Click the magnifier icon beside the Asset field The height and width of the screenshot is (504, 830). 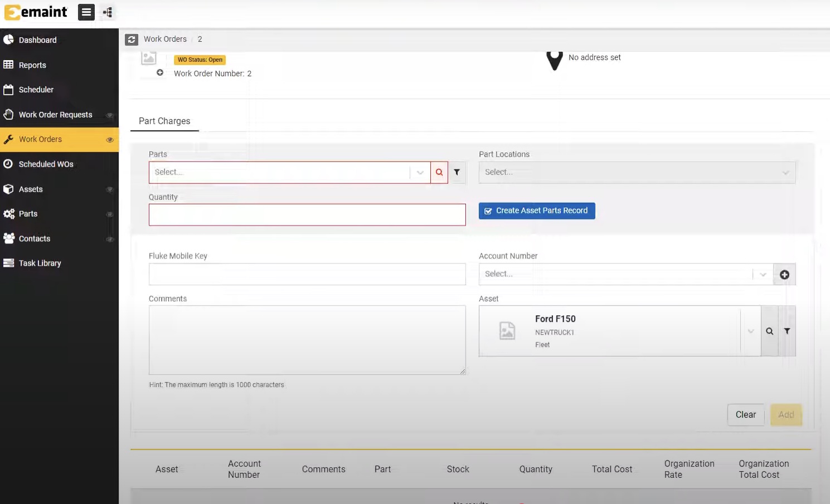click(769, 331)
